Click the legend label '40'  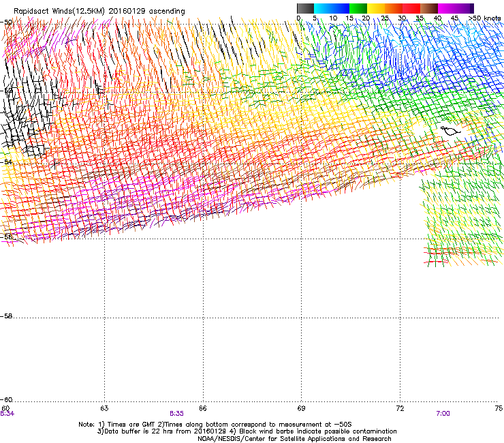(x=437, y=18)
